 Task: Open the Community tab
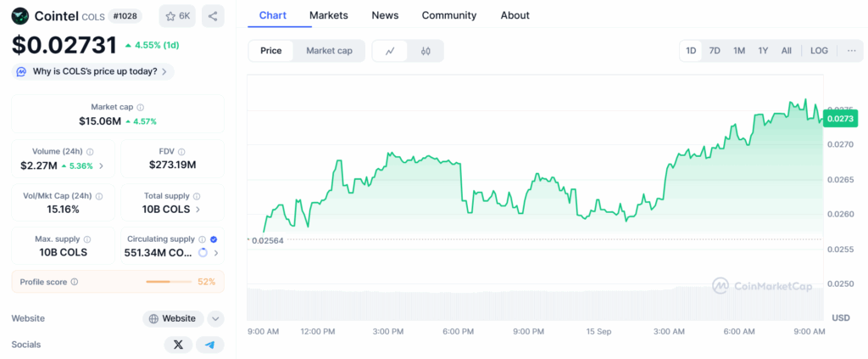coord(449,15)
